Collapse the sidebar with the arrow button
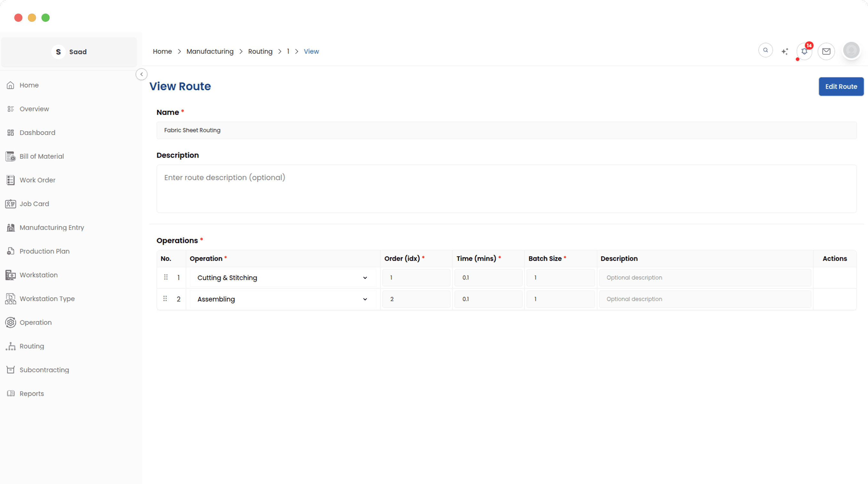 141,74
